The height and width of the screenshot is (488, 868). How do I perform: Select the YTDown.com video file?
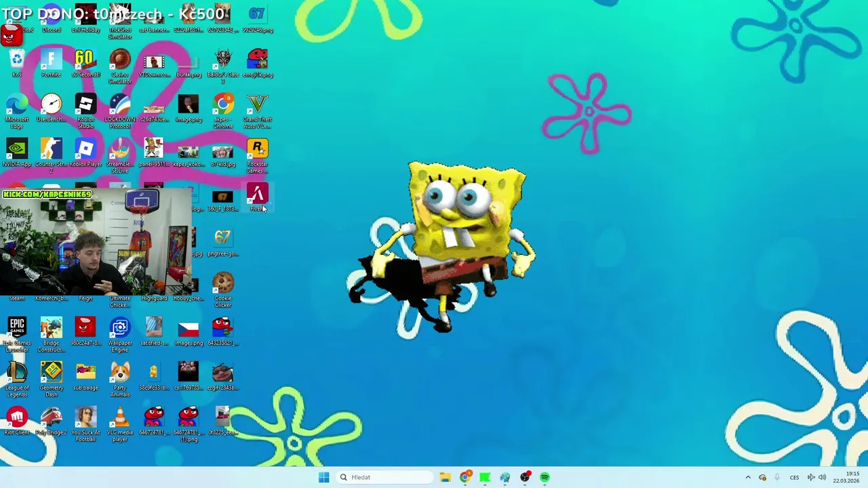point(154,64)
